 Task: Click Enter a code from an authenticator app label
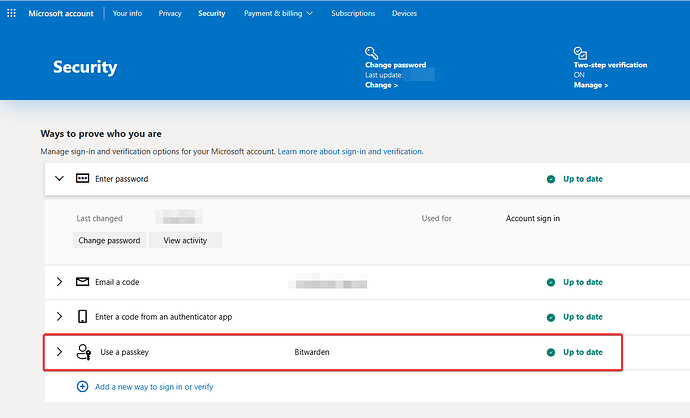click(164, 317)
